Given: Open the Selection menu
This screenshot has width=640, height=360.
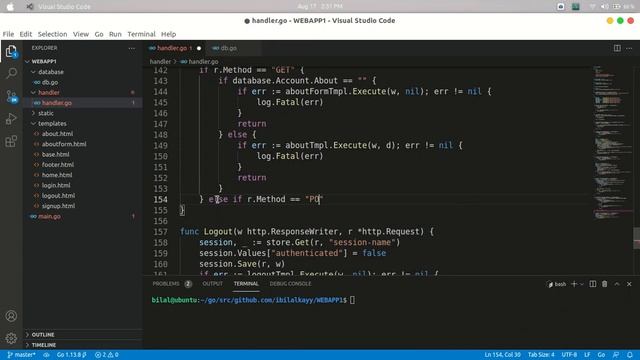Looking at the screenshot, I should [52, 34].
